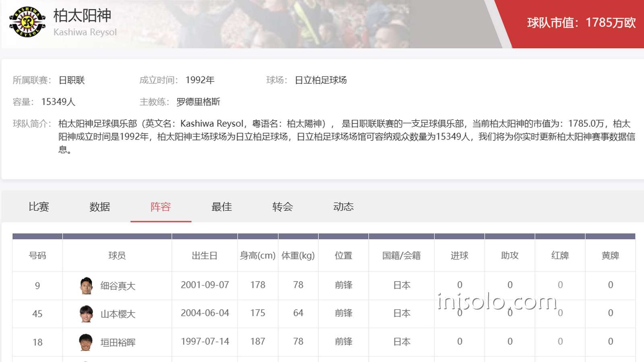Click the 黄牌 column header
The width and height of the screenshot is (644, 362).
(610, 255)
